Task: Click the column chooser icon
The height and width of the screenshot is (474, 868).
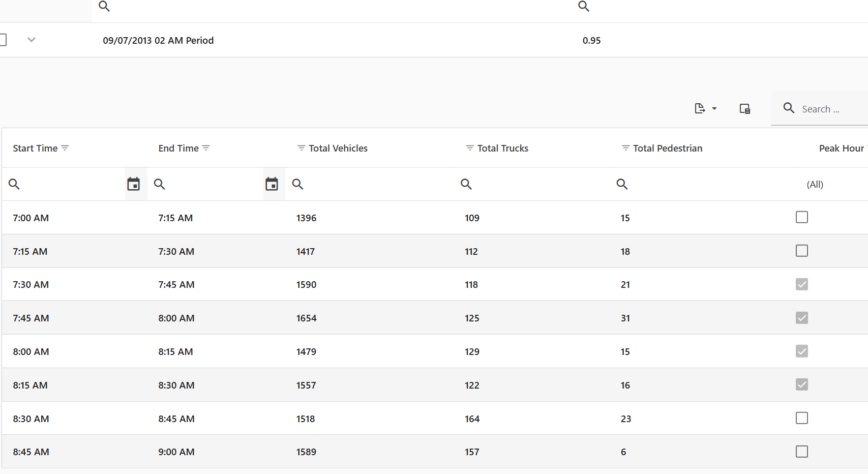Action: click(x=744, y=109)
